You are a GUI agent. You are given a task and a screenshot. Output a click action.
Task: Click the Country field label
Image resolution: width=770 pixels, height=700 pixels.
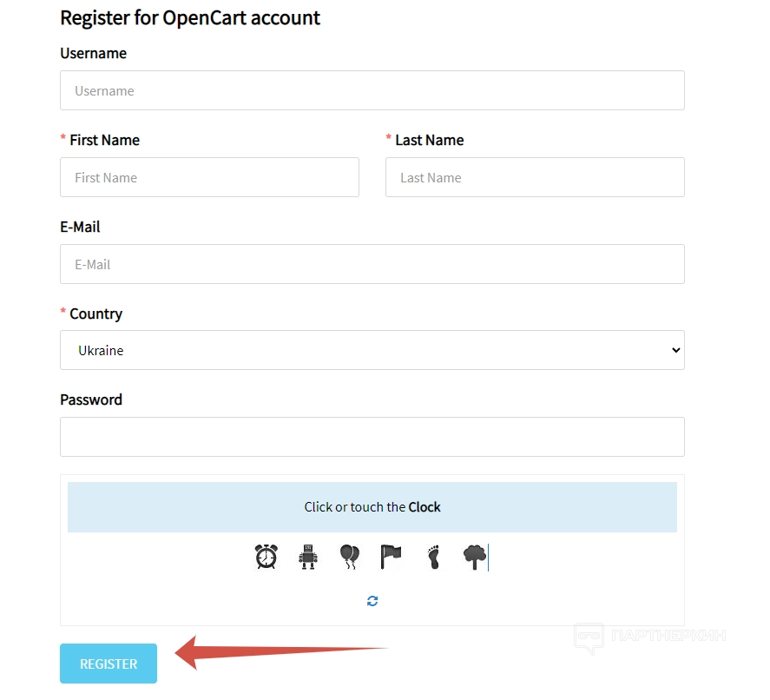point(95,314)
